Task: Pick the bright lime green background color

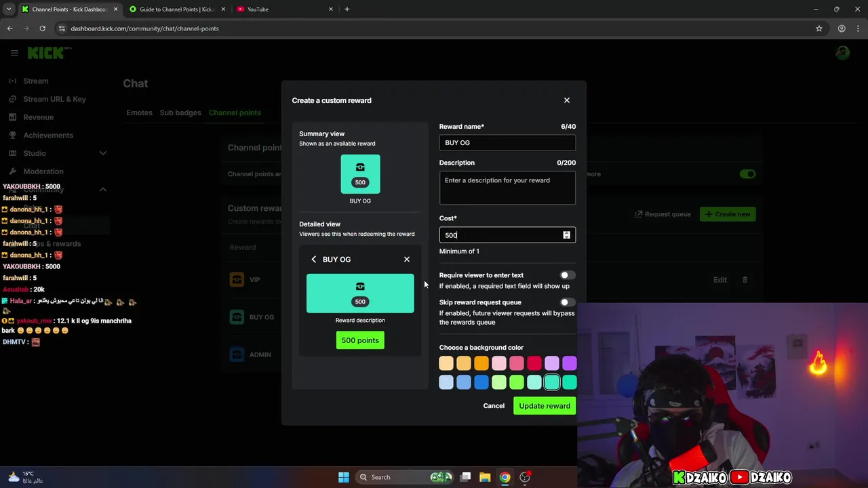Action: pos(517,383)
